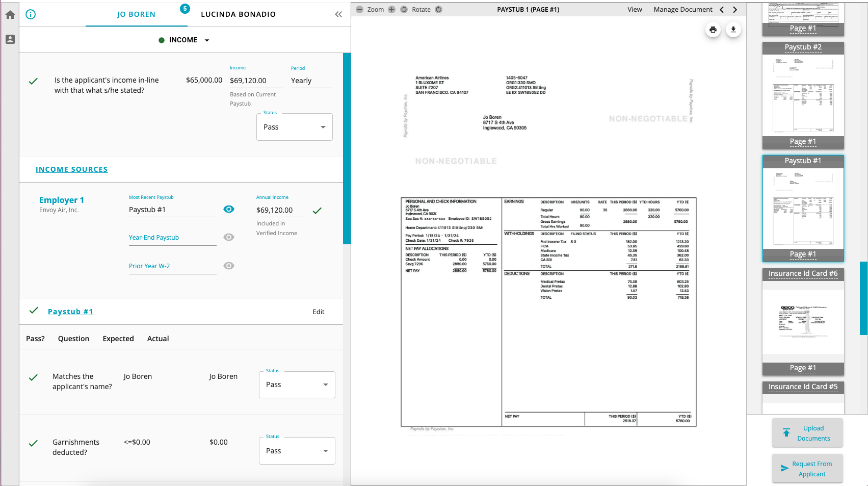Go to next document arrow
The width and height of the screenshot is (868, 486).
(734, 9)
